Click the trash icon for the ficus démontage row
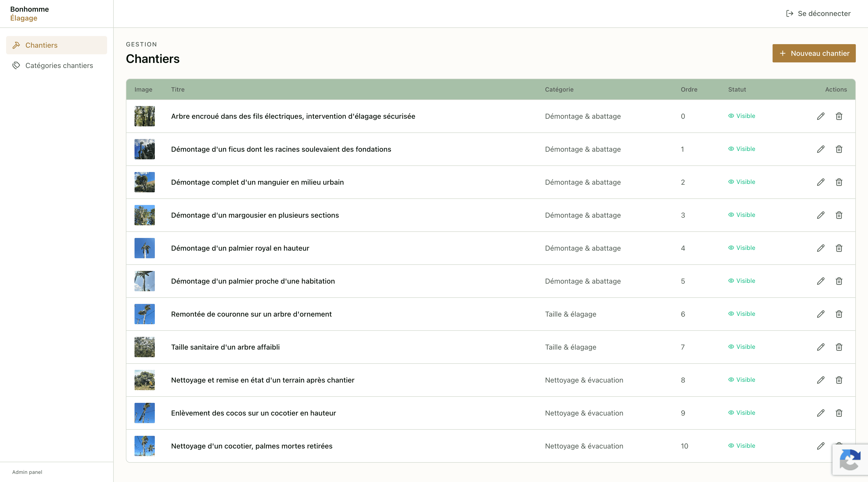The height and width of the screenshot is (482, 868). [x=839, y=149]
